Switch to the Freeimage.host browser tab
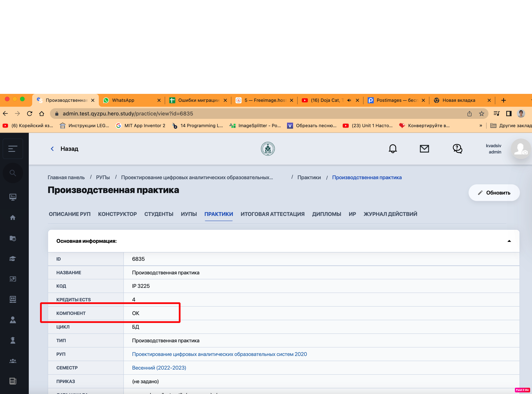The width and height of the screenshot is (532, 394). pyautogui.click(x=264, y=100)
